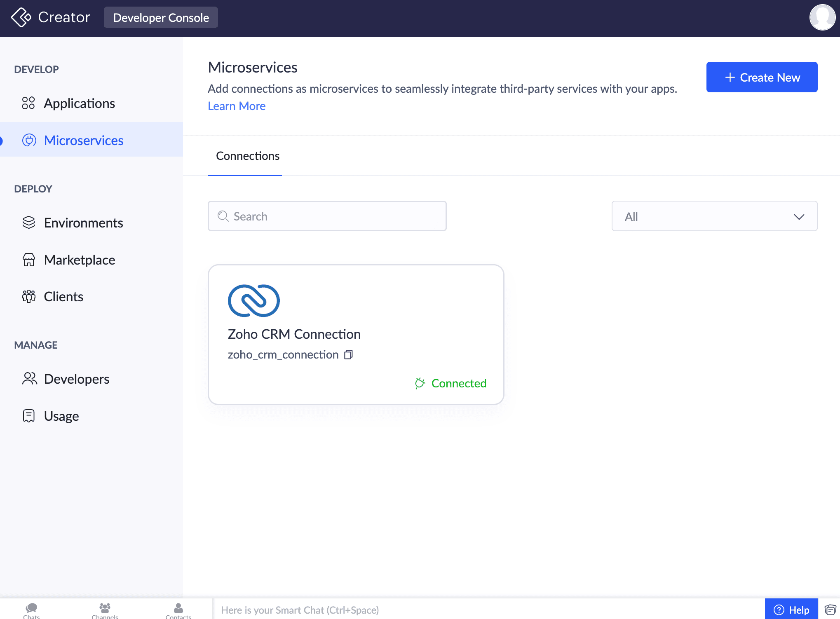
Task: Go to Environments section
Action: (83, 223)
